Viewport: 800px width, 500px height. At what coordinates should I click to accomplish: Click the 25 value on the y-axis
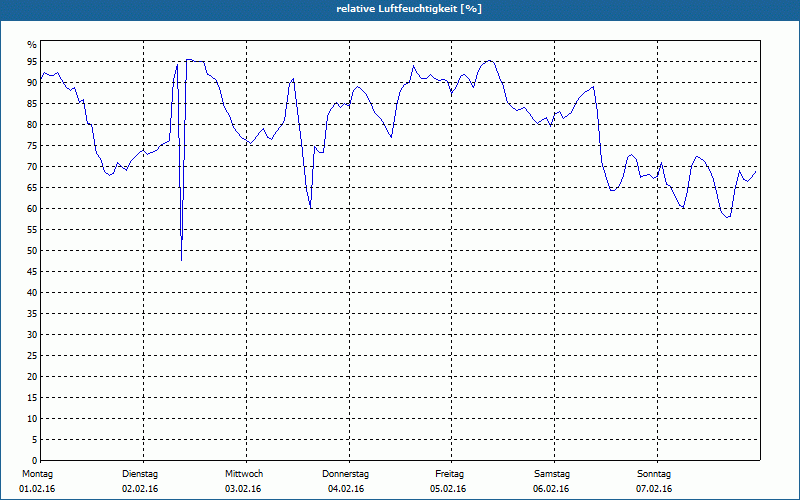coord(32,356)
